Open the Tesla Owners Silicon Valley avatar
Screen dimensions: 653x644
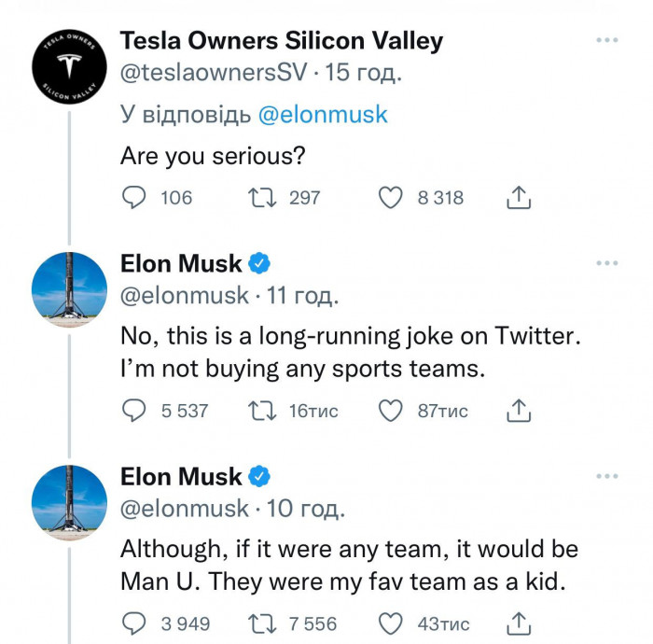pos(69,66)
